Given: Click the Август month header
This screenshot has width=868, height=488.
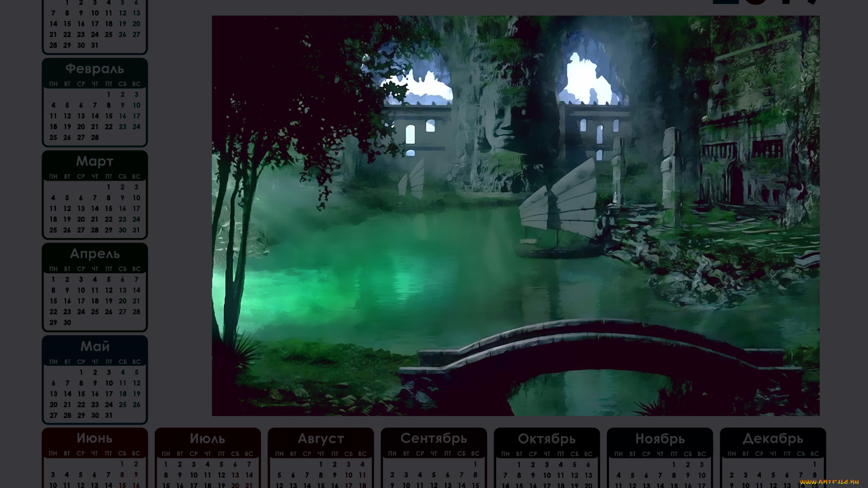Looking at the screenshot, I should (x=321, y=439).
